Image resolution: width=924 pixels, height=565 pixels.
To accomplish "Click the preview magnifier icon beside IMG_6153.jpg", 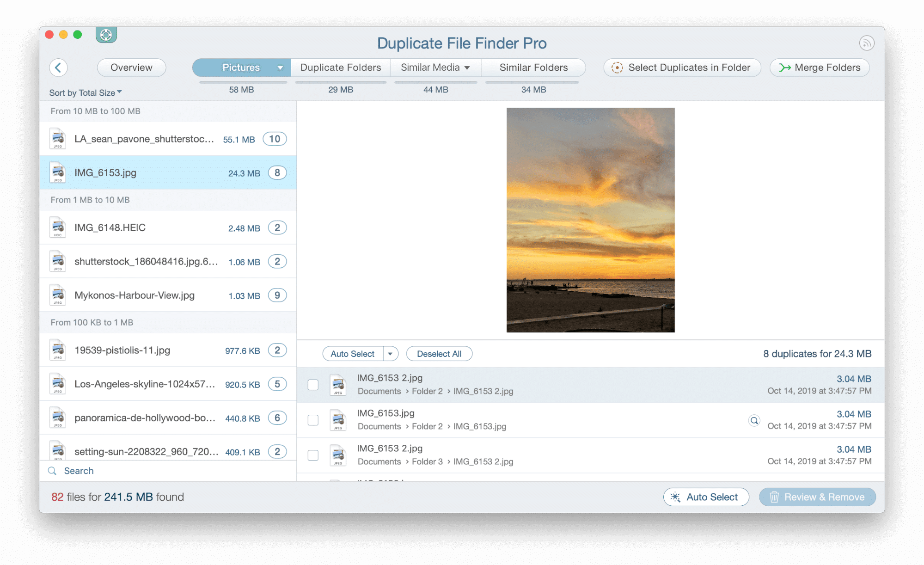I will click(x=753, y=421).
